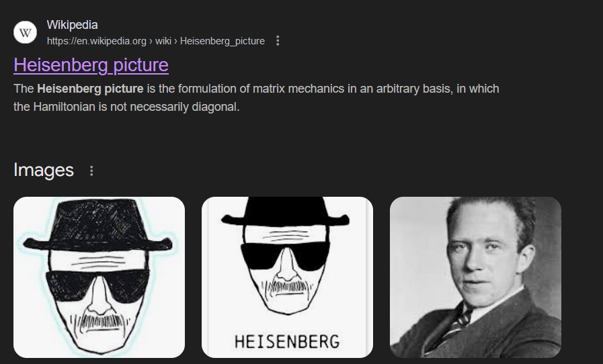The width and height of the screenshot is (603, 364).
Task: Click the snippet line mentioning Hamiltonian
Action: point(126,106)
